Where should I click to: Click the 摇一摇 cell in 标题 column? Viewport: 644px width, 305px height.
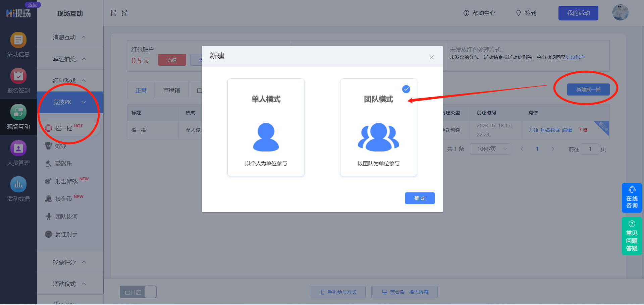click(x=139, y=130)
